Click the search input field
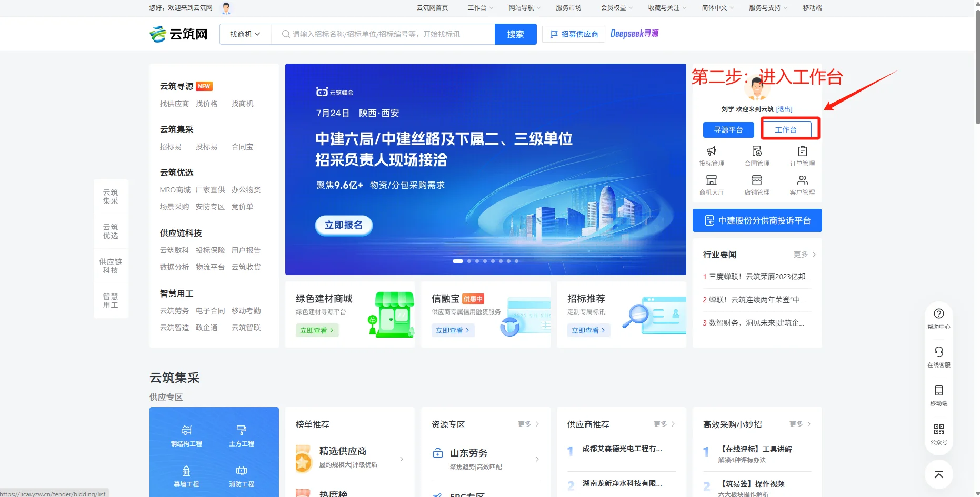980x497 pixels. [x=383, y=34]
